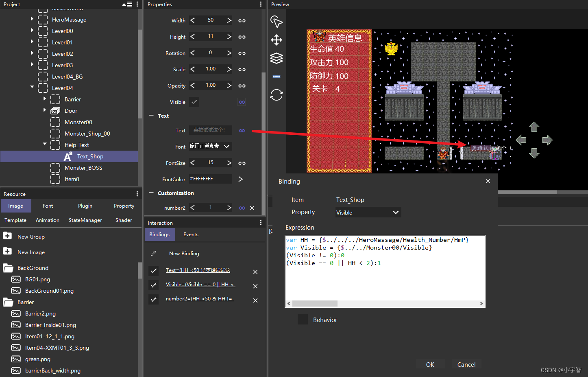Expand the Leverl01 tree node
This screenshot has width=588, height=377.
click(32, 42)
